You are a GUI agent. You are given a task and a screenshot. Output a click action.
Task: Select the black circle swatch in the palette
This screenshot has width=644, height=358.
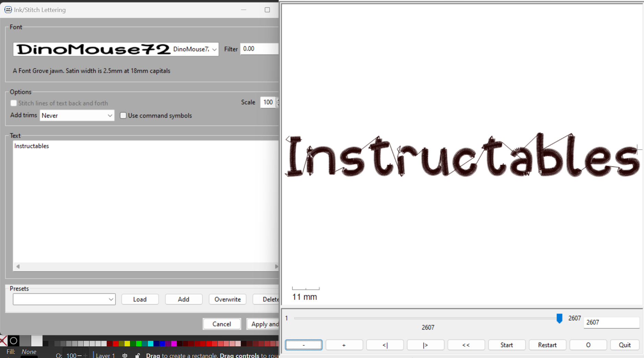pos(13,341)
